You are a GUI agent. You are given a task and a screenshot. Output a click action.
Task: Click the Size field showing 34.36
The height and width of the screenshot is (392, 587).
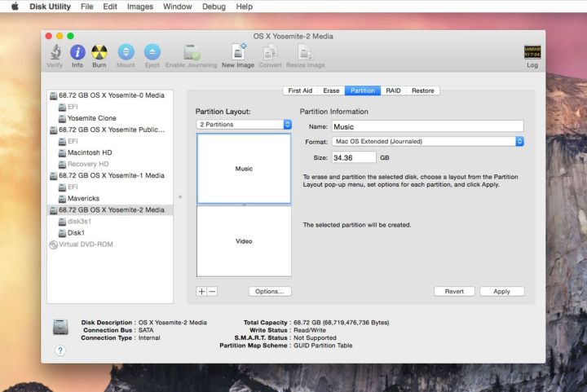pyautogui.click(x=354, y=157)
